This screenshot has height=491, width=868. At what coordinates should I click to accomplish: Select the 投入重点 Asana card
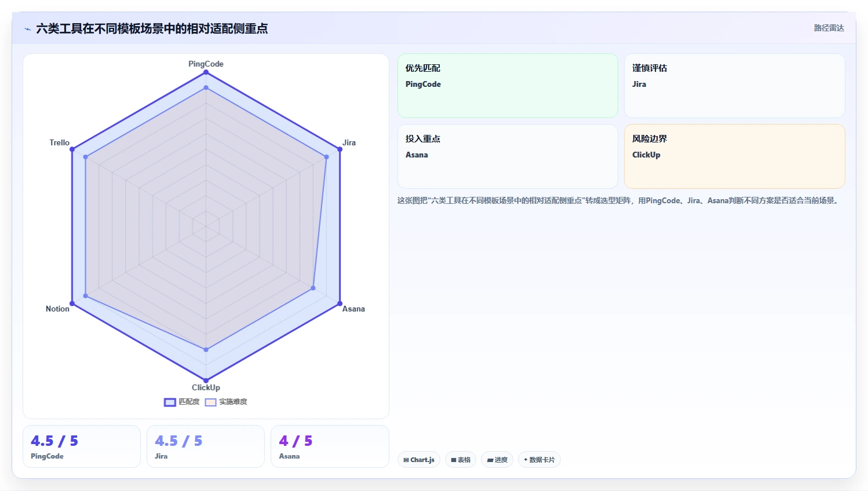(x=508, y=156)
